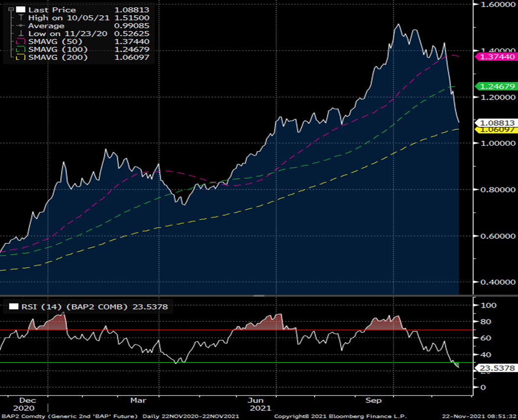Click the 23.5378 RSI axis value tag
Image resolution: width=518 pixels, height=420 pixels.
click(x=496, y=368)
